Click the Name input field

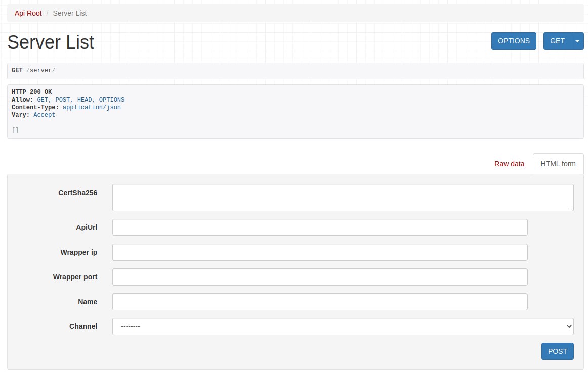point(320,302)
